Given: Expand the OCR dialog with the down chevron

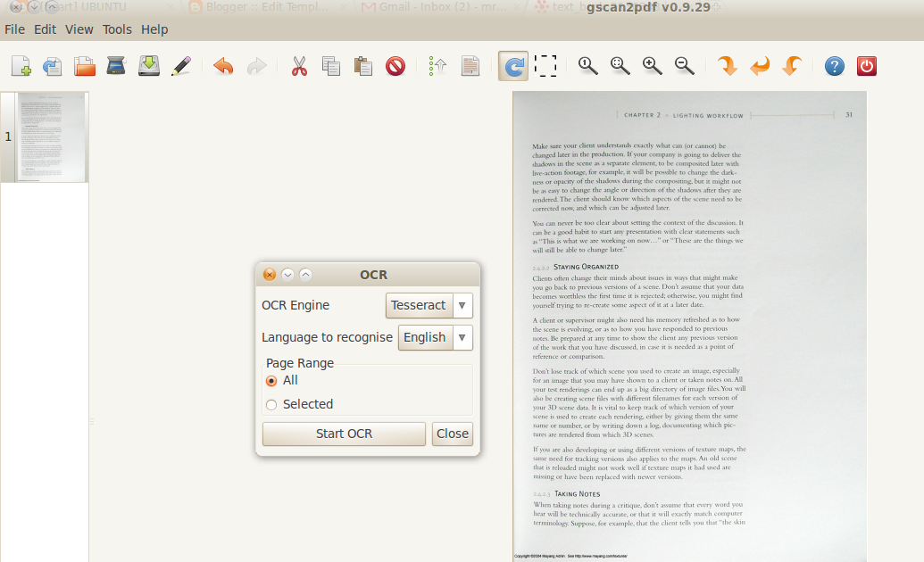Looking at the screenshot, I should 287,274.
